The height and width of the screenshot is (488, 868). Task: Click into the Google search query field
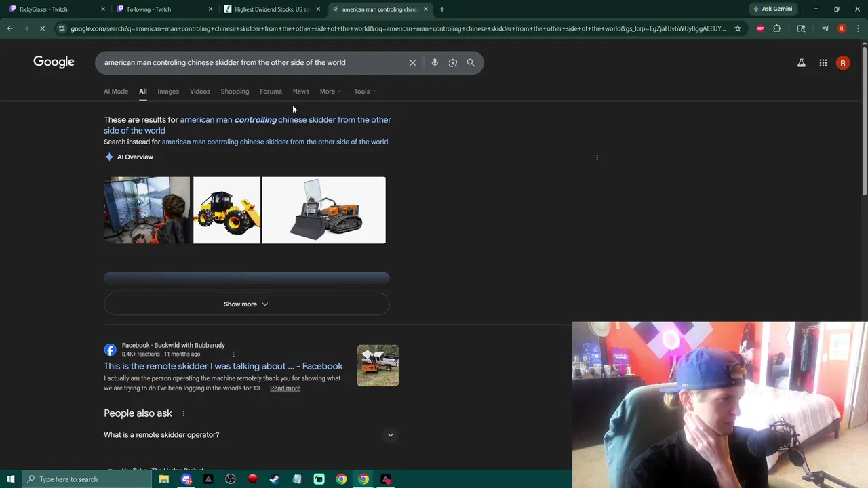click(251, 62)
